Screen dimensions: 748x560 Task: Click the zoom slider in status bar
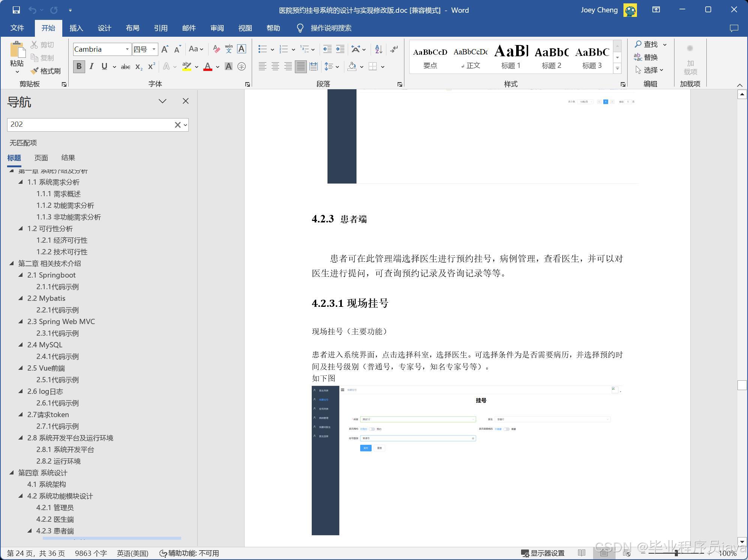point(676,553)
